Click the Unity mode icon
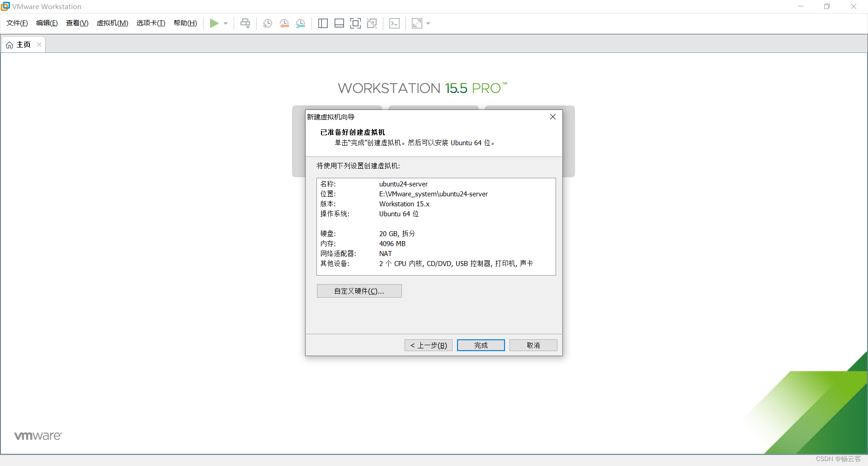868x466 pixels. tap(372, 24)
